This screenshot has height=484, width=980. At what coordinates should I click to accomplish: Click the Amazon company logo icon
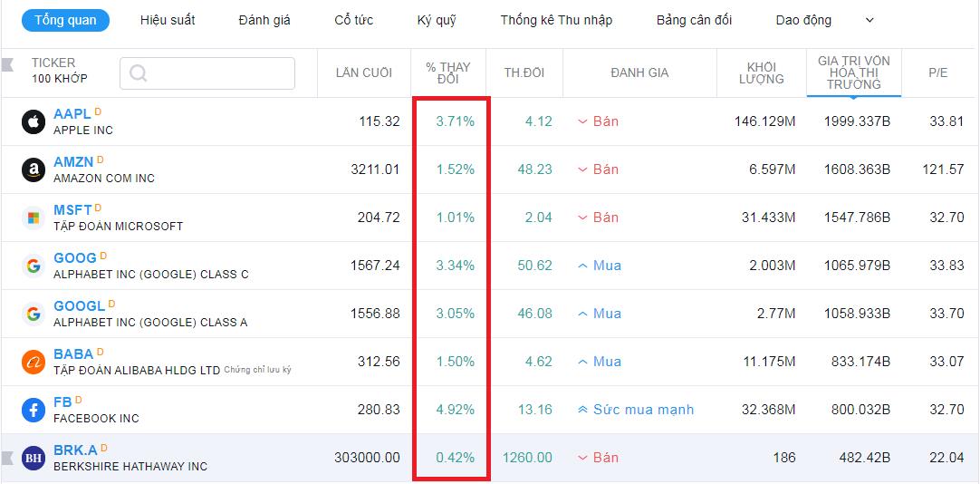34,169
